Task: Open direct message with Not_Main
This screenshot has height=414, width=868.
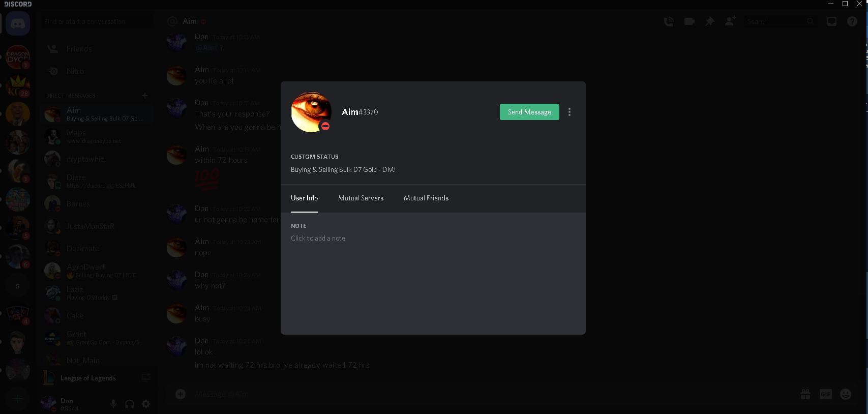Action: click(x=97, y=360)
